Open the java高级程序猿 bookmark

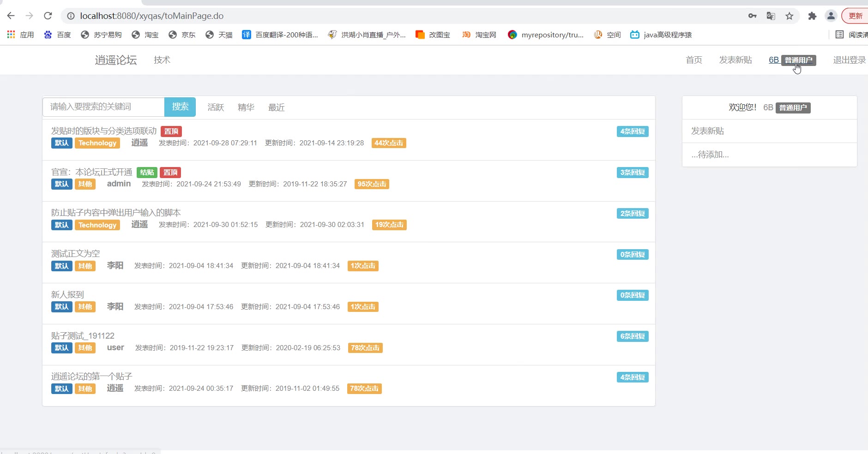click(661, 35)
